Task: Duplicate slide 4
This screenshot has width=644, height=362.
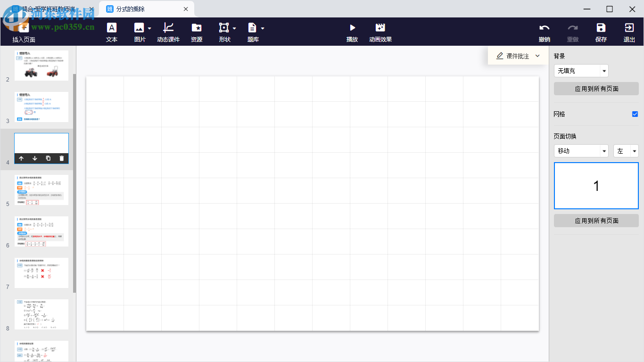Action: point(48,158)
